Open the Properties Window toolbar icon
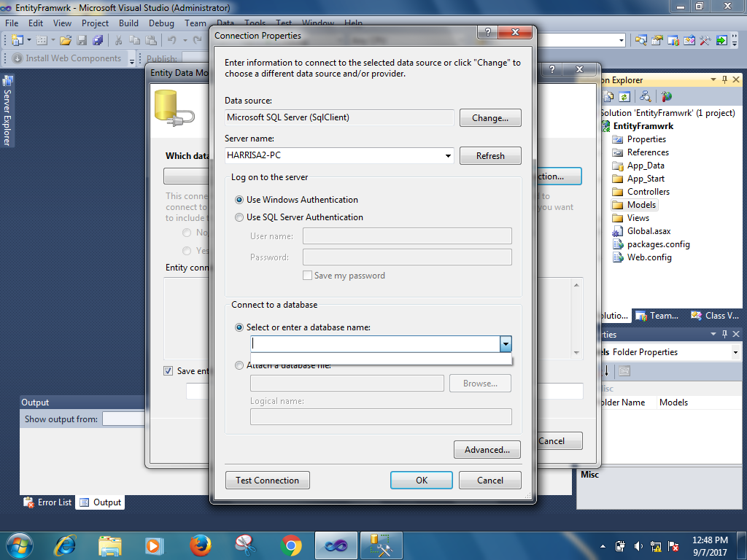747x560 pixels. pos(657,40)
